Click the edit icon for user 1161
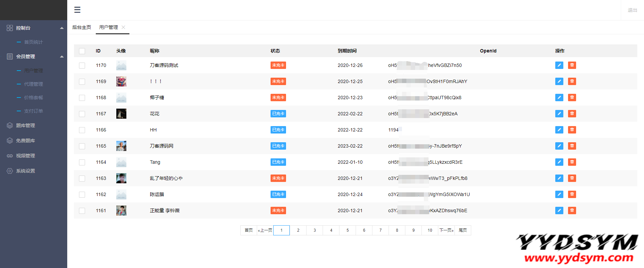Image resolution: width=644 pixels, height=268 pixels. (x=559, y=210)
